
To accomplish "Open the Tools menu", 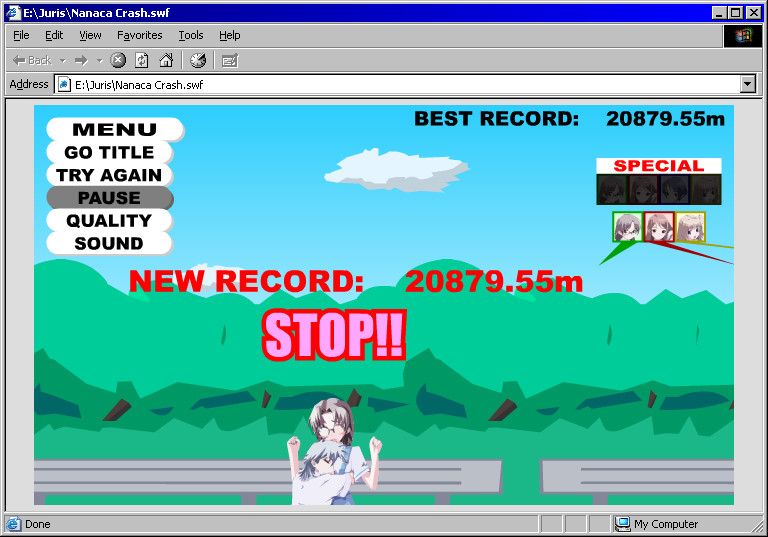I will coord(191,35).
